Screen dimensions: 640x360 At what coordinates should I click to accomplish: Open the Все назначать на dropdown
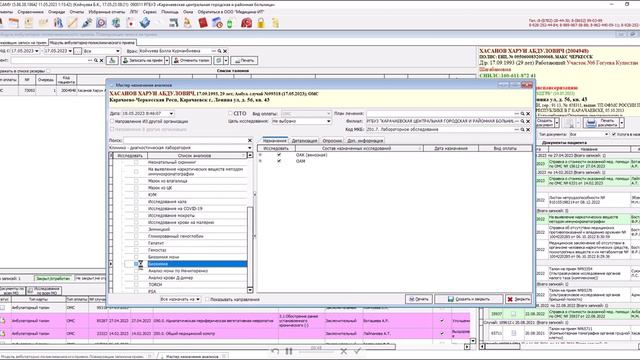[198, 299]
